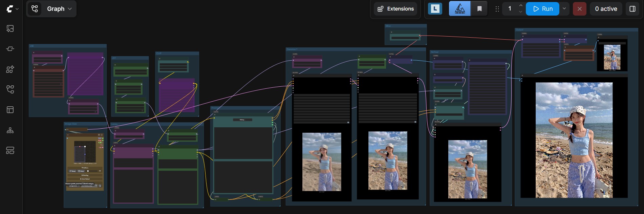Click the bookmark toolbar icon
The height and width of the screenshot is (214, 644).
[479, 9]
